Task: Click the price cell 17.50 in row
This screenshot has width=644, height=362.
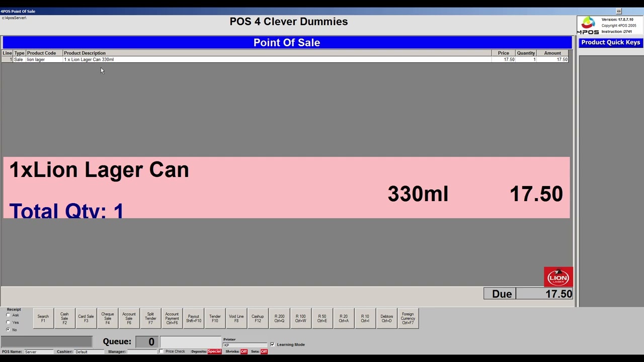Action: click(x=504, y=59)
